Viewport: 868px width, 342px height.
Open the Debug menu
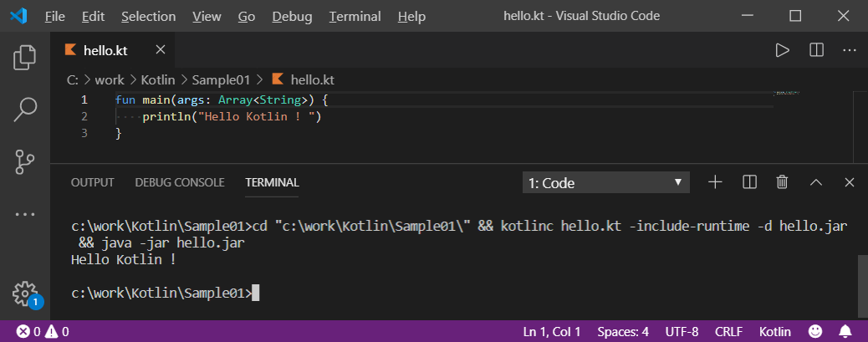292,17
